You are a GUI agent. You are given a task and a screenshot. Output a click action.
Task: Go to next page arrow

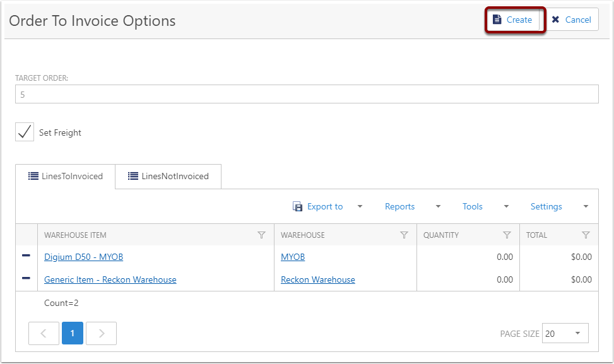tap(101, 333)
